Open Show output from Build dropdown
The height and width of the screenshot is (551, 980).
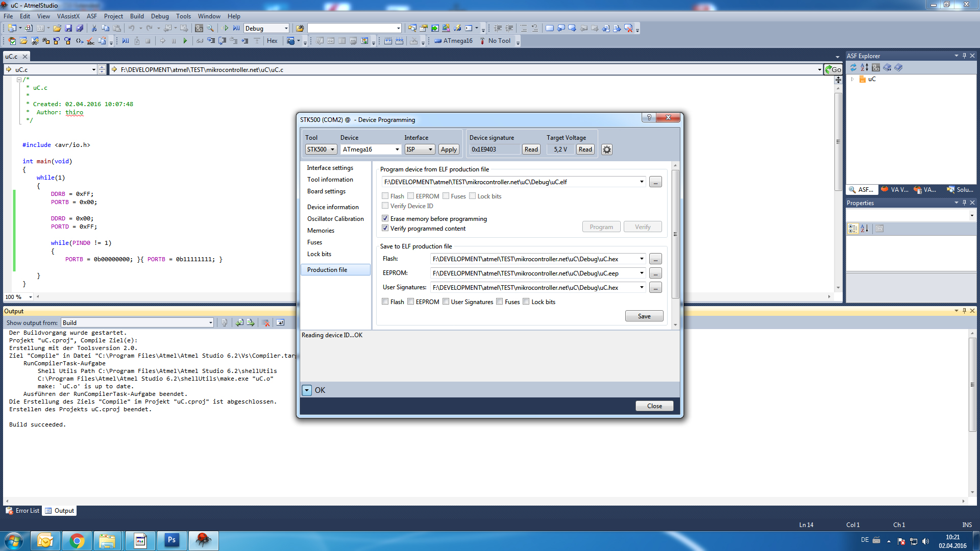[x=210, y=322]
